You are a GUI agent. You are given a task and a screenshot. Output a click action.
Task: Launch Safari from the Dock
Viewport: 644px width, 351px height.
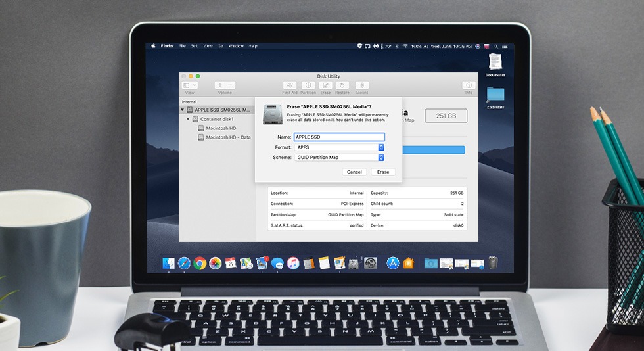click(x=184, y=263)
